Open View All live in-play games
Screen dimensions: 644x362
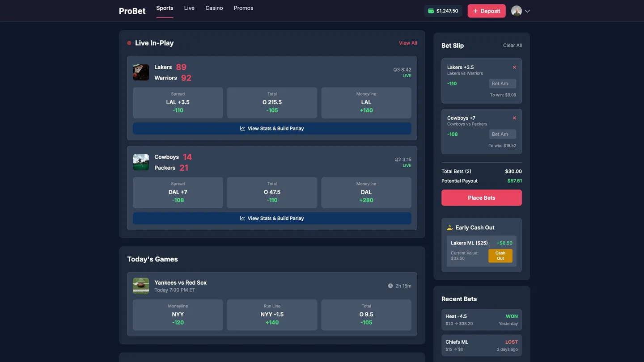pos(408,43)
